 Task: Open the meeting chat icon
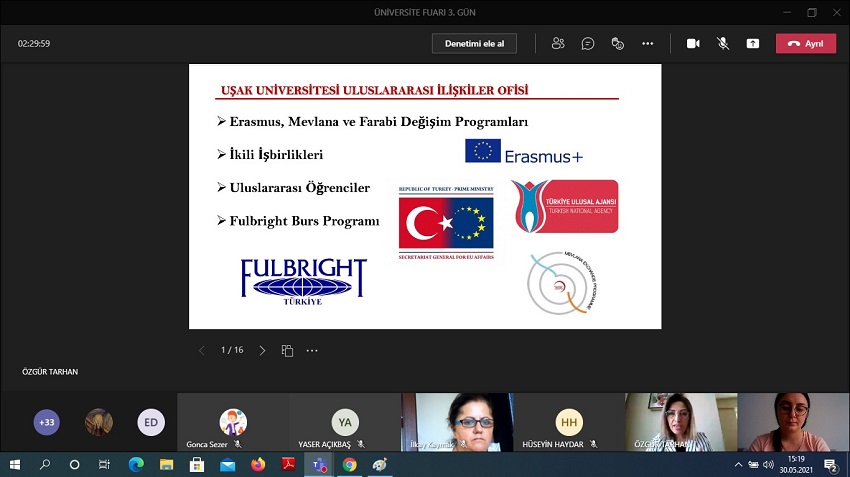(x=588, y=43)
